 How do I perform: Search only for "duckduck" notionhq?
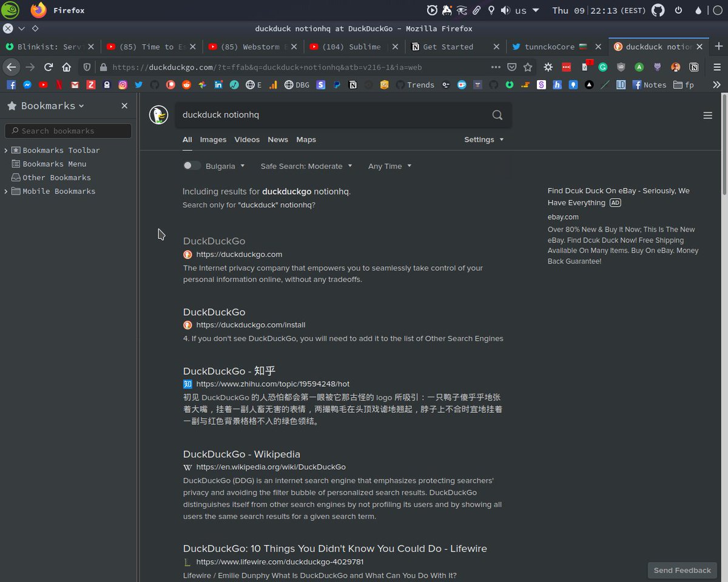pos(249,205)
